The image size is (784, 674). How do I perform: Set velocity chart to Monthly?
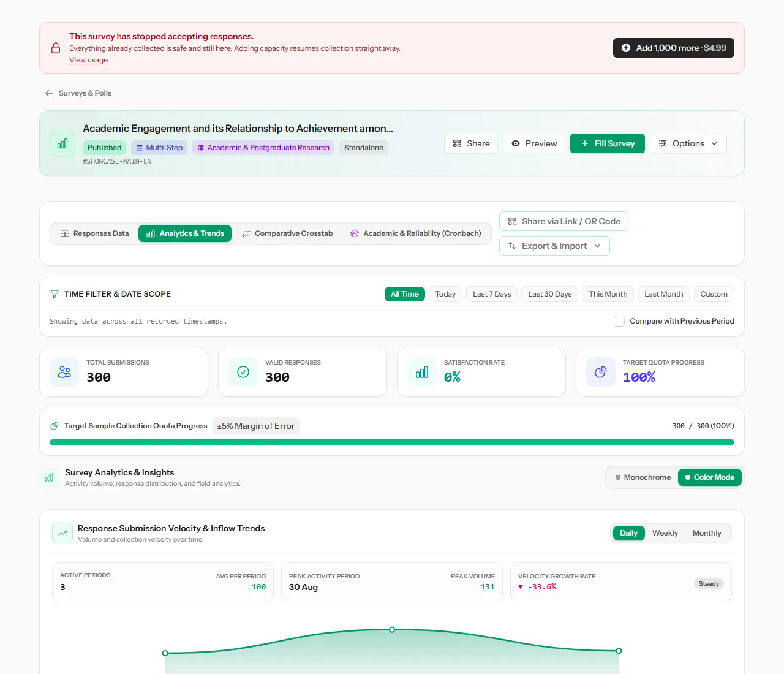click(x=707, y=533)
